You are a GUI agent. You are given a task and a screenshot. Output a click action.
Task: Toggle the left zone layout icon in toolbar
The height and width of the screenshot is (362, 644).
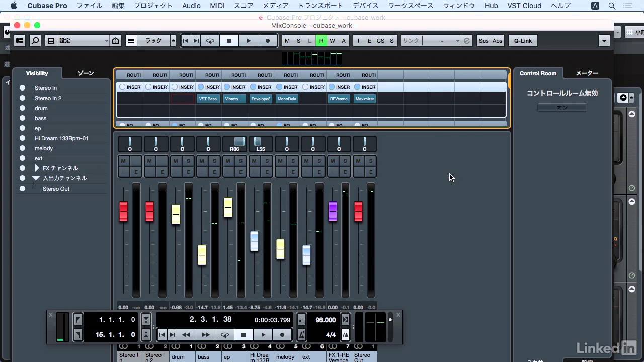click(20, 41)
